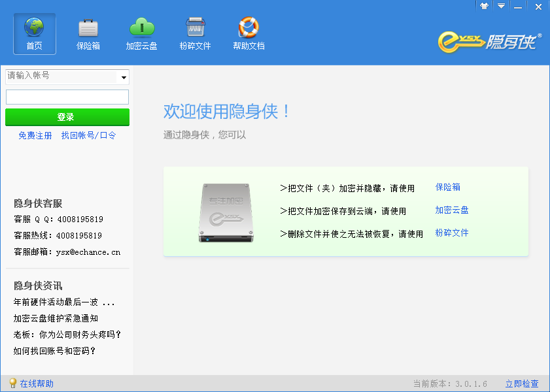Image resolution: width=550 pixels, height=392 pixels.
Task: Open the title bar dropdown menu arrow
Action: 501,6
